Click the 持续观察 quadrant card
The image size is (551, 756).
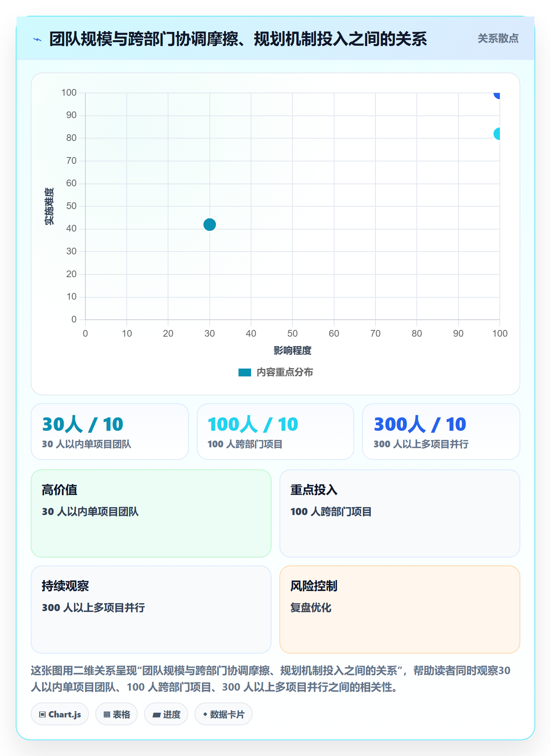coord(151,610)
